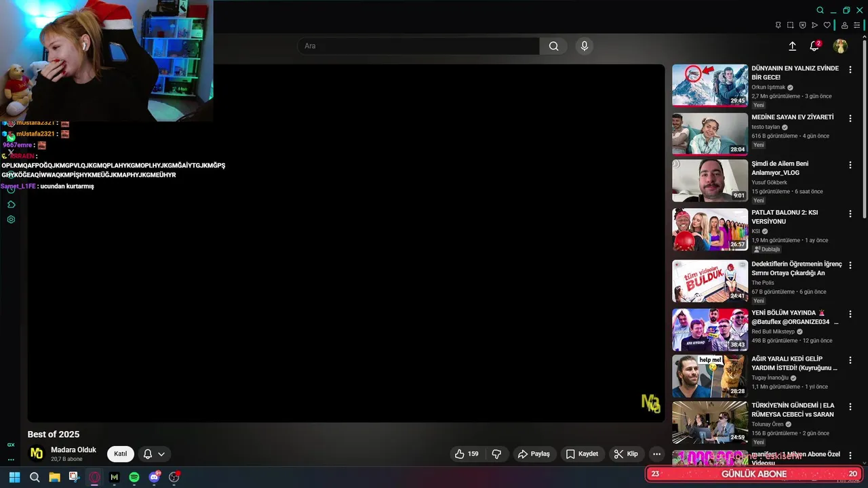Open options menu for PATLAT BALONU 2 video
868x488 pixels.
point(850,213)
